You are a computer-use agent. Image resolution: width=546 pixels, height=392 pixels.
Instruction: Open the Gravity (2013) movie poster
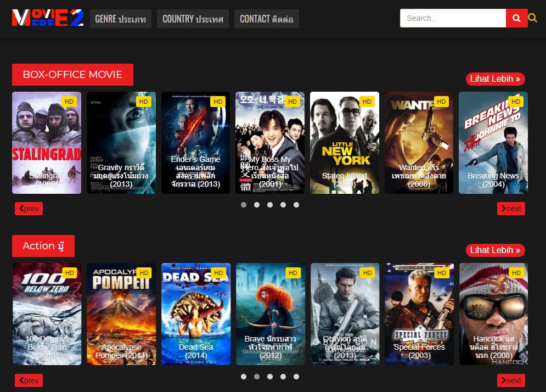click(121, 143)
